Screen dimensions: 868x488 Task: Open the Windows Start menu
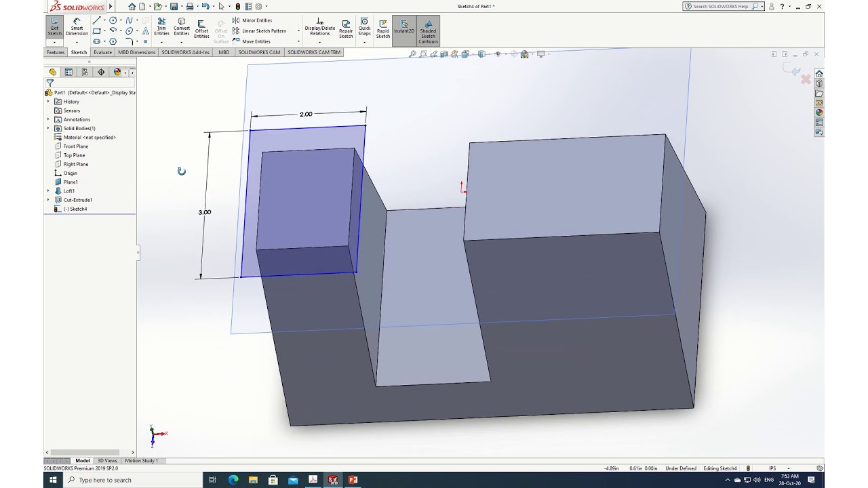pos(53,480)
